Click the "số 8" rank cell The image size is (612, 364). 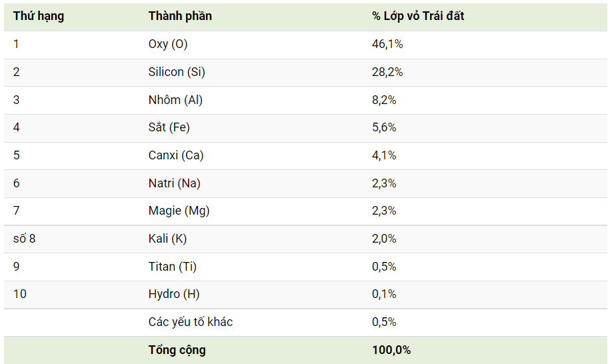pyautogui.click(x=24, y=239)
